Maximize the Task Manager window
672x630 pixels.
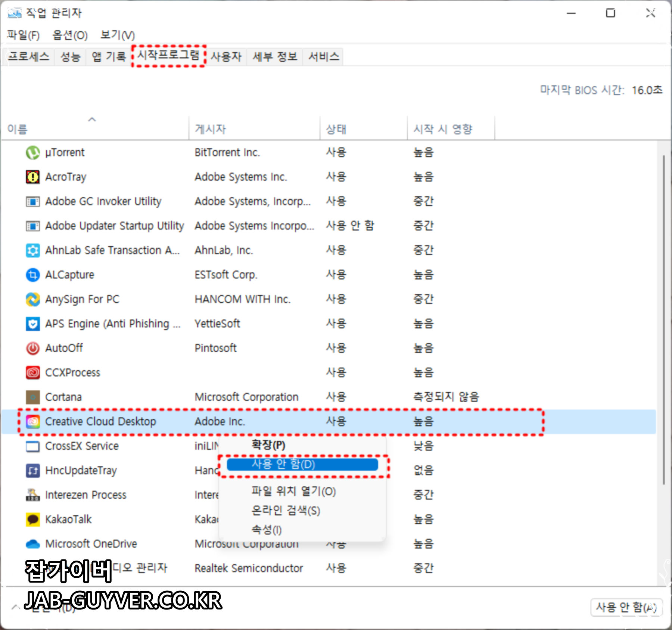point(610,13)
